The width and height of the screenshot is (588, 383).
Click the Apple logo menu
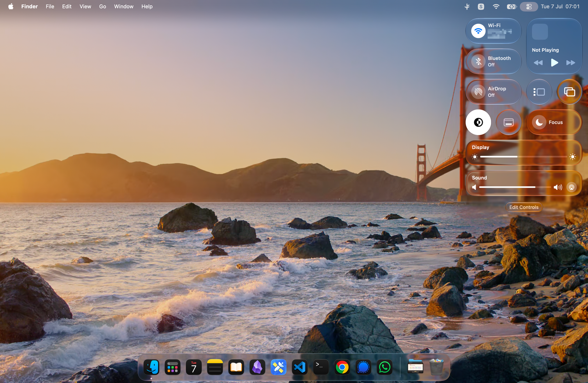[11, 6]
